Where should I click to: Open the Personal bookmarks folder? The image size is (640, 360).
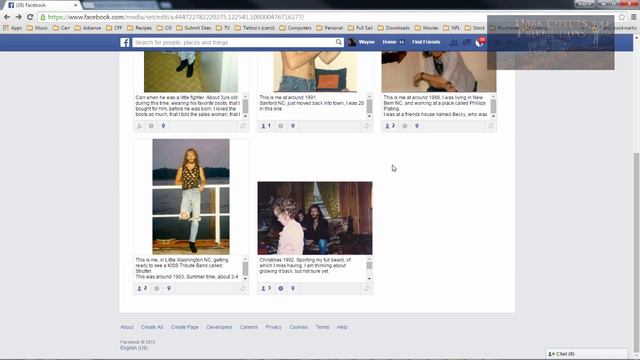click(330, 28)
